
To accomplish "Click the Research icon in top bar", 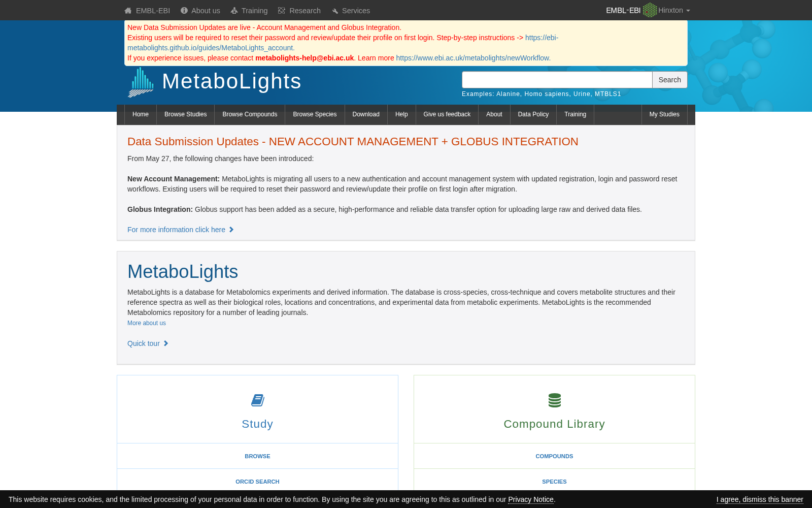I will 282,11.
